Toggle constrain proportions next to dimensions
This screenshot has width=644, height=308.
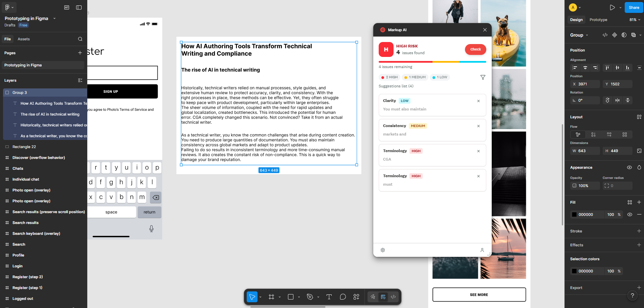point(639,151)
